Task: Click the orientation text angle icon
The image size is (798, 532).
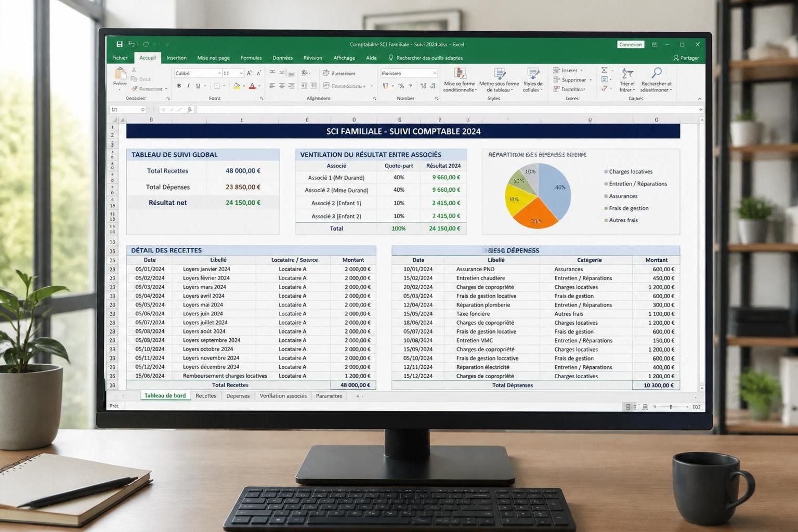Action: tap(305, 73)
